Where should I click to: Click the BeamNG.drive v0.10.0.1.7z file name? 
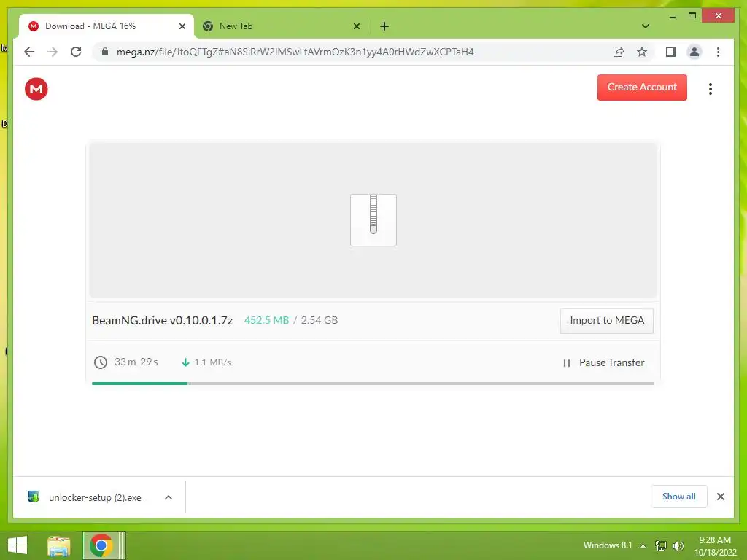coord(163,321)
